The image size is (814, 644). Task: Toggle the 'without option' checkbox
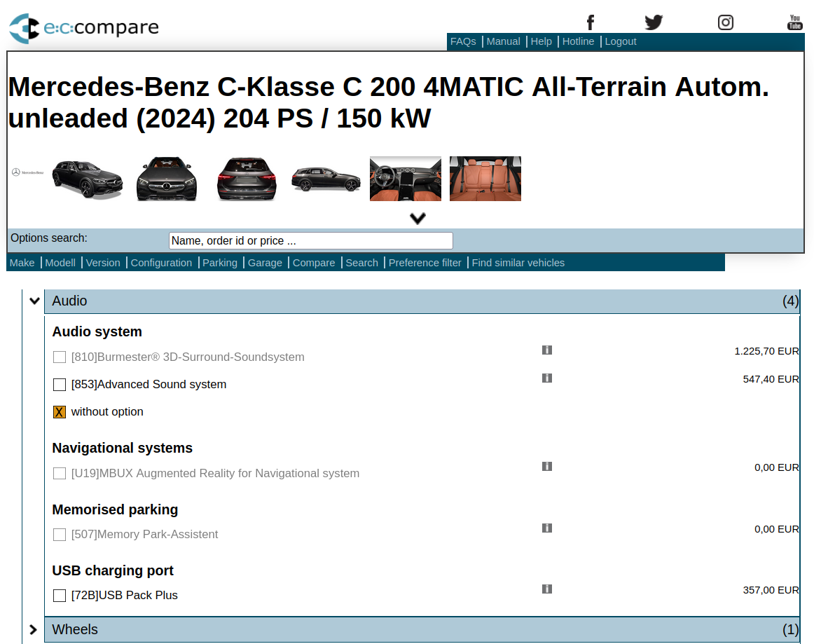point(60,412)
